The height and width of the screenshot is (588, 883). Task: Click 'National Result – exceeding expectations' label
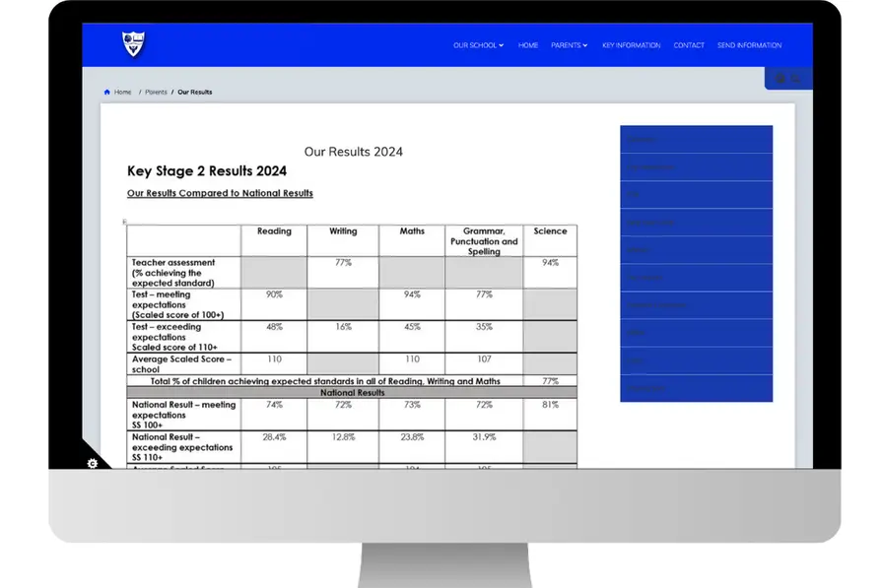[x=182, y=447]
